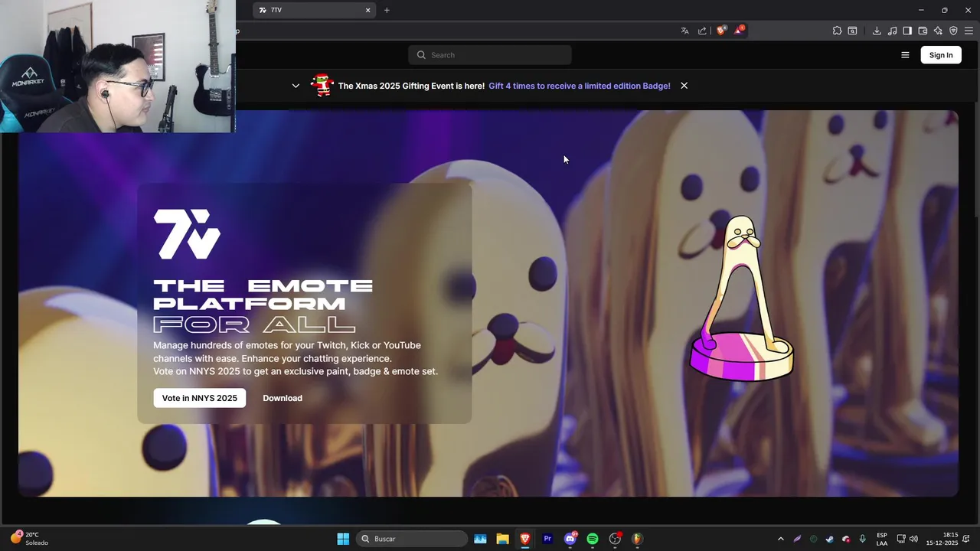Screen dimensions: 980x551
Task: Click the share page icon in address bar
Action: tap(702, 31)
